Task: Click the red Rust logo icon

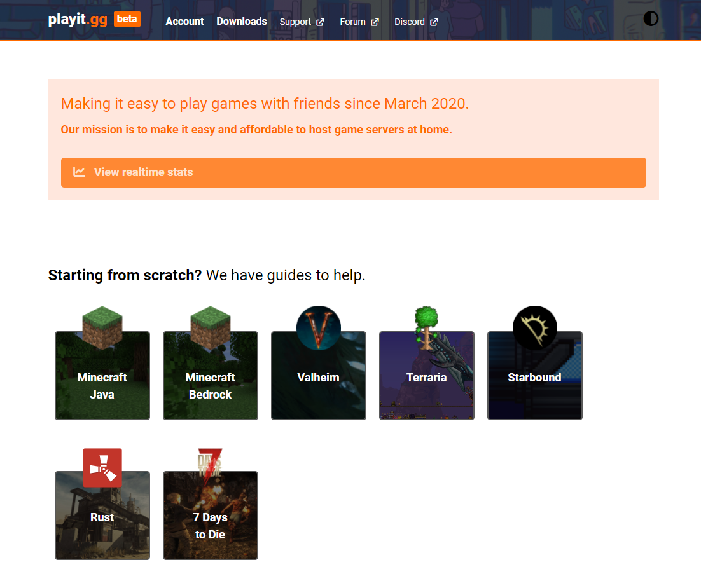Action: click(102, 468)
